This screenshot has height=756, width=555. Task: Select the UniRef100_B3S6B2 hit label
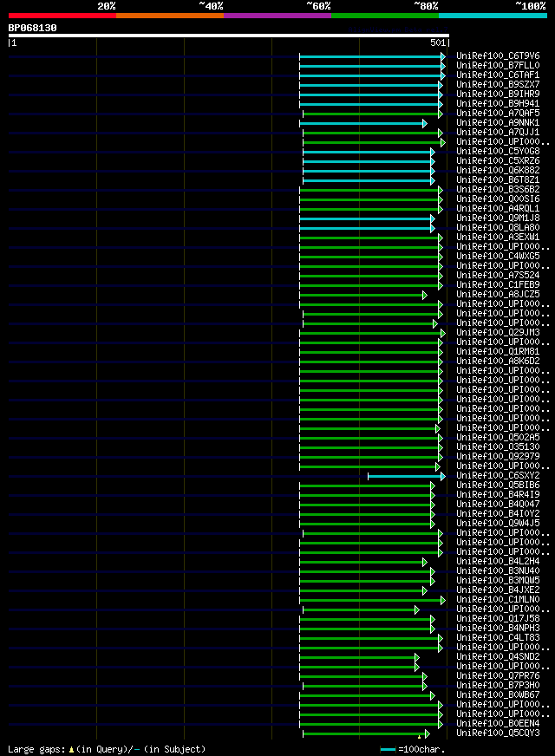[x=498, y=190]
